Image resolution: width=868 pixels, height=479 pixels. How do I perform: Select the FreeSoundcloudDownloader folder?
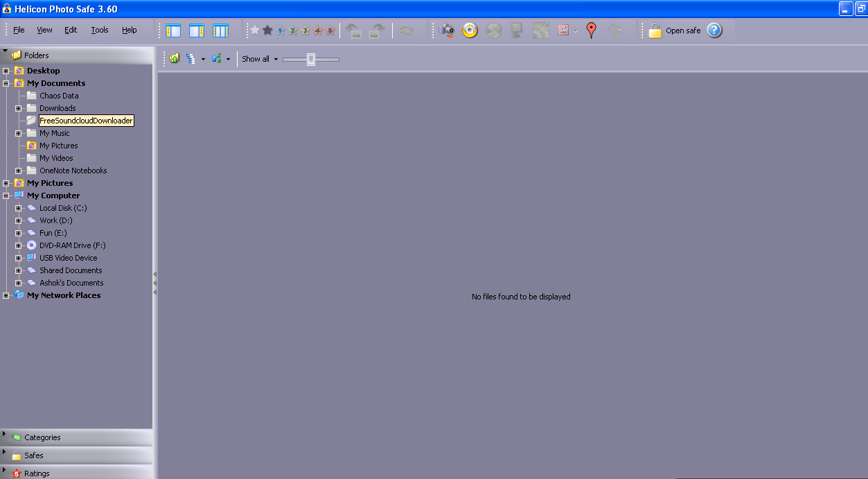(x=86, y=121)
